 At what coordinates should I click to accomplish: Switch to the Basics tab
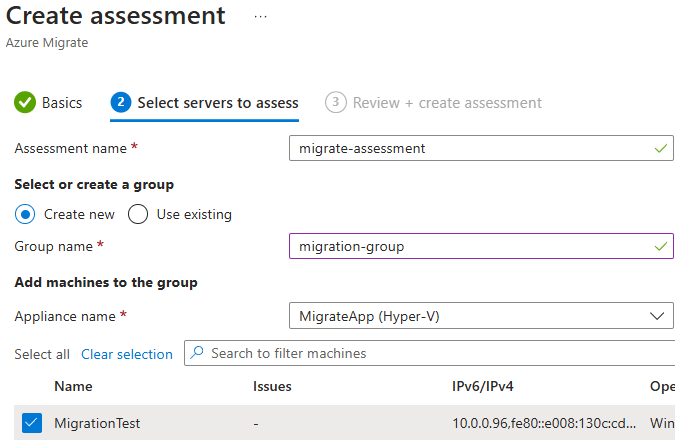pyautogui.click(x=62, y=103)
